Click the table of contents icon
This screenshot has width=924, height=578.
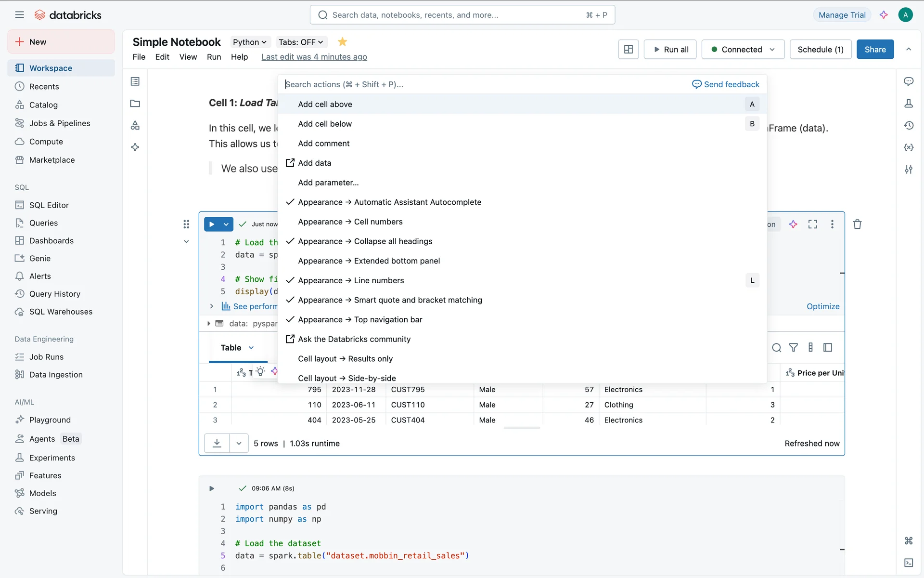(135, 81)
